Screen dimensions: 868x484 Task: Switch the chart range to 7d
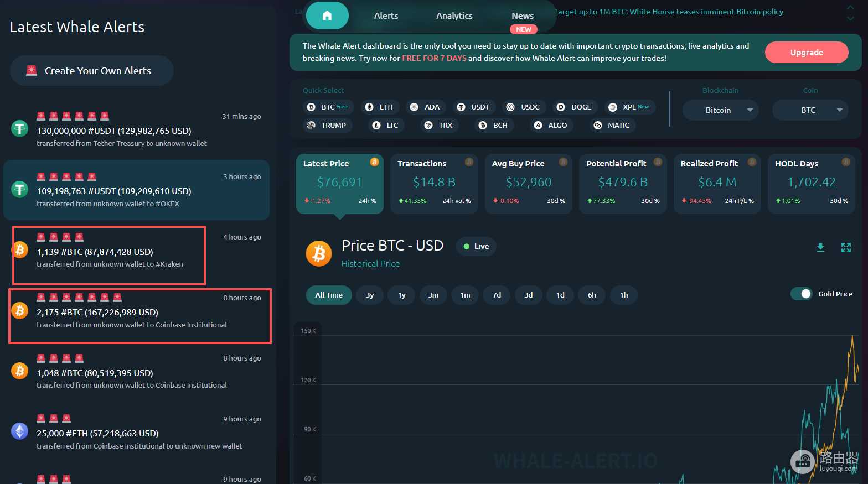click(x=497, y=295)
